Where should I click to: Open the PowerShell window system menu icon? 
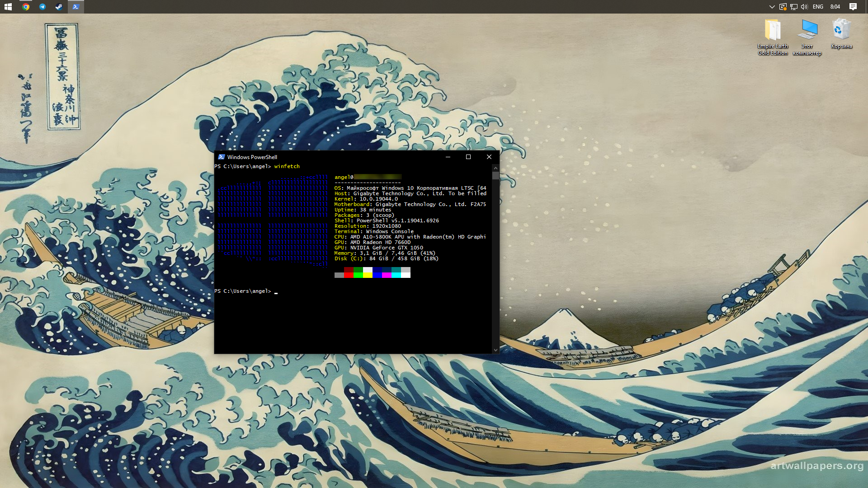221,157
